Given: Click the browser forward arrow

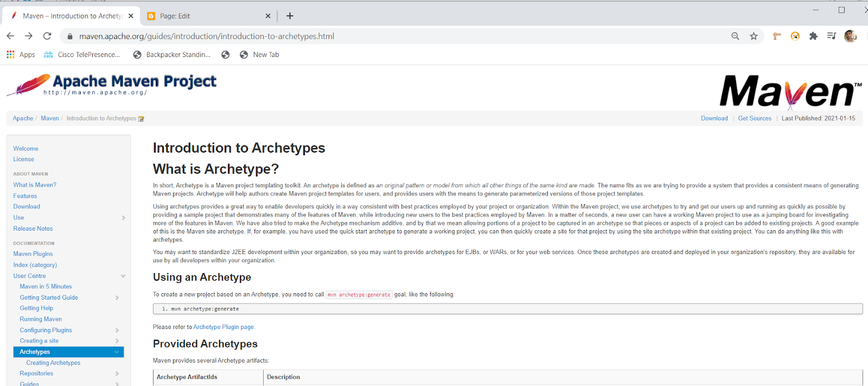Looking at the screenshot, I should point(29,36).
